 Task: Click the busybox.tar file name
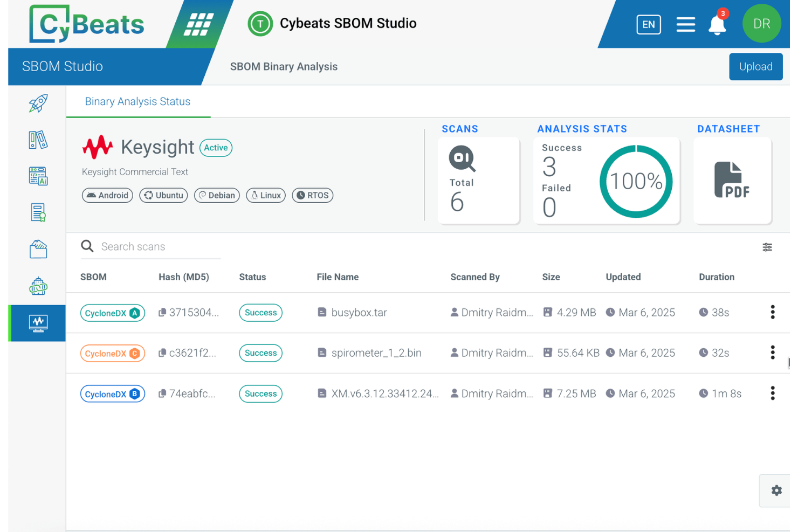click(359, 313)
